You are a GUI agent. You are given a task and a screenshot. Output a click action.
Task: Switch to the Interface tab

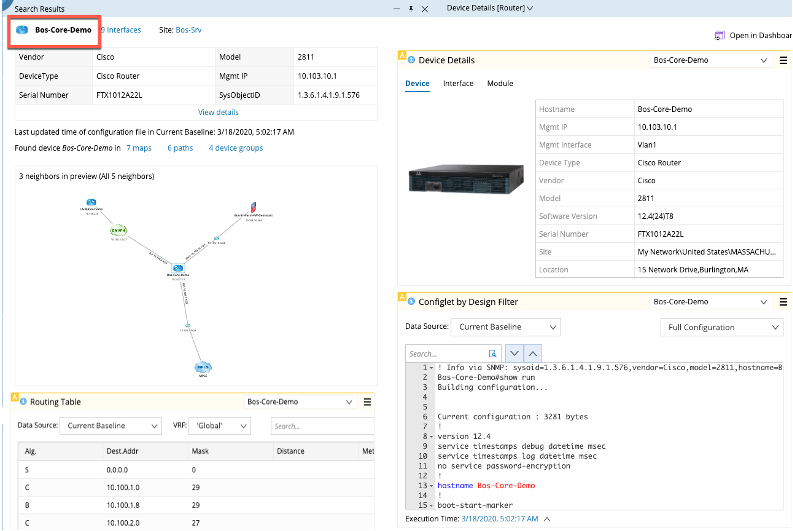pyautogui.click(x=458, y=83)
